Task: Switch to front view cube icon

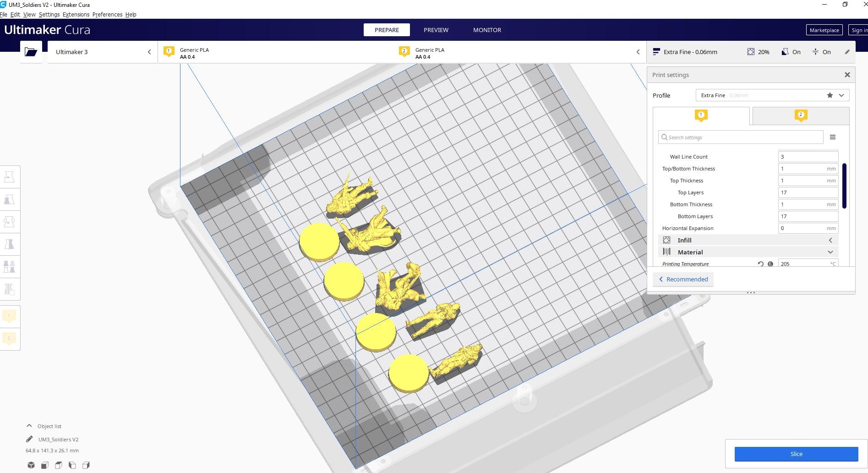Action: 45,465
